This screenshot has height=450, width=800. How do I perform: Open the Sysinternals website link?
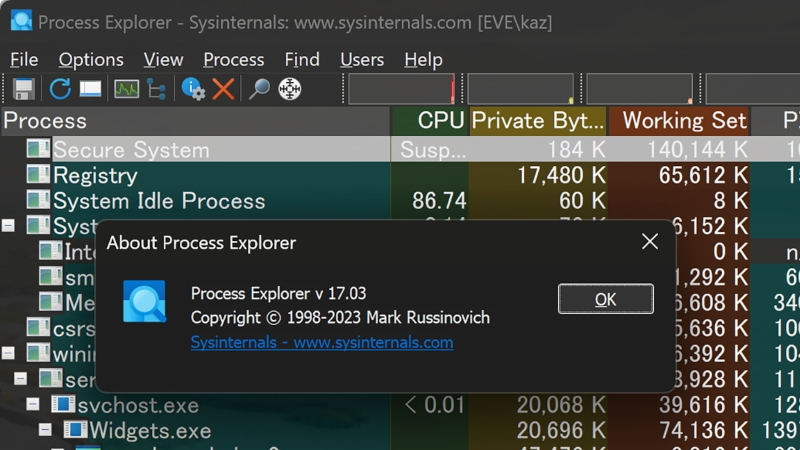[322, 342]
